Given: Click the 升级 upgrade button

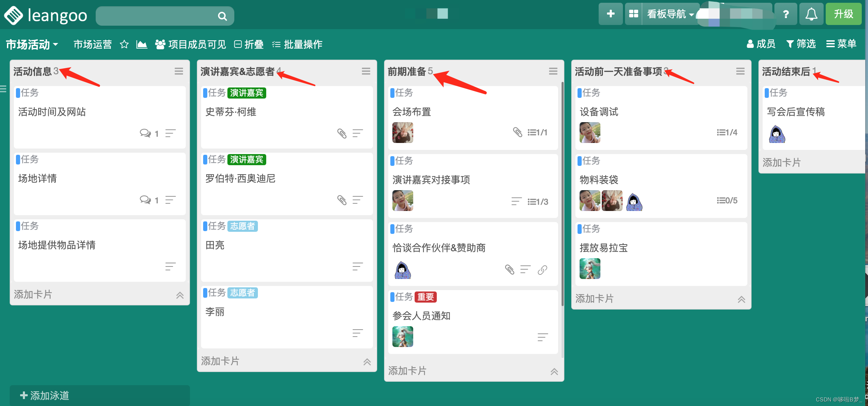Looking at the screenshot, I should pos(843,14).
